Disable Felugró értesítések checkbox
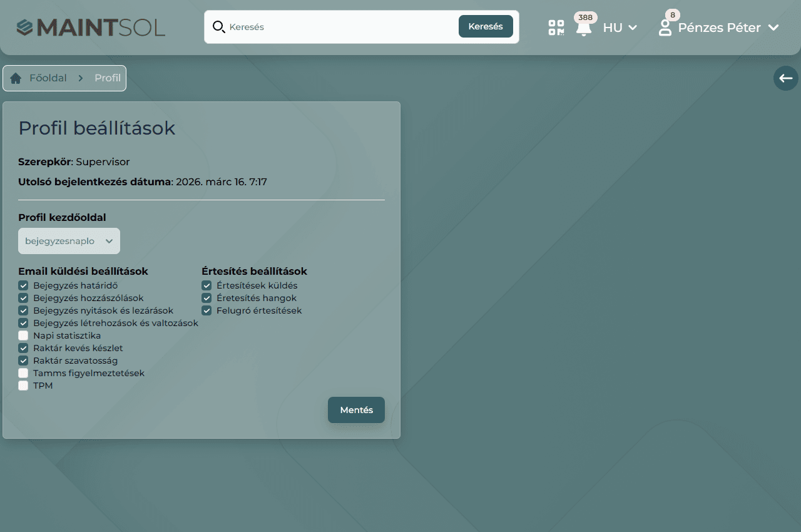The height and width of the screenshot is (532, 801). 207,311
